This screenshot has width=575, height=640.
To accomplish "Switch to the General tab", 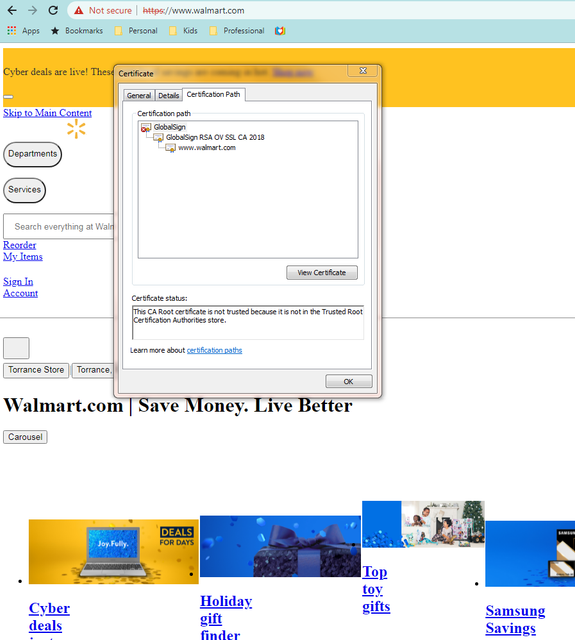I will point(139,96).
